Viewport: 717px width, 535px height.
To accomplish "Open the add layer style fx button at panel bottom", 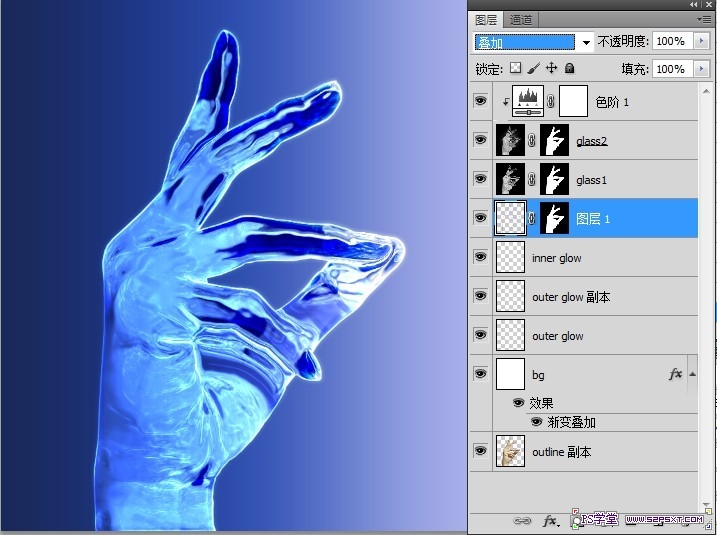I will 550,520.
